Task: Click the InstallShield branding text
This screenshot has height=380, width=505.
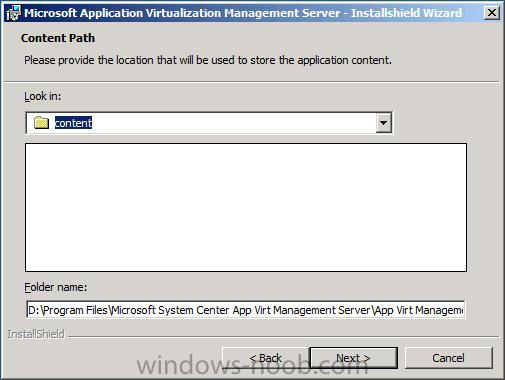Action: point(36,334)
